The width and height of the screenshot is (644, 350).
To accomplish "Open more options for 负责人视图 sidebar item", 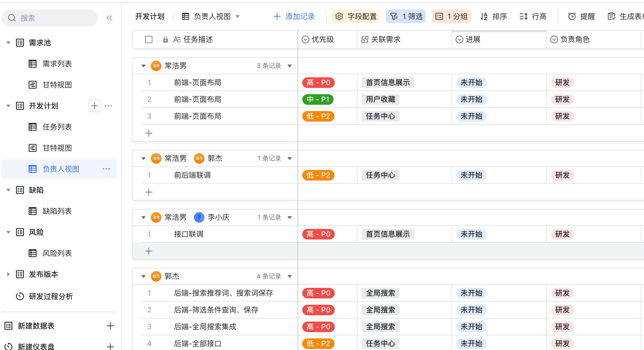I will [106, 169].
